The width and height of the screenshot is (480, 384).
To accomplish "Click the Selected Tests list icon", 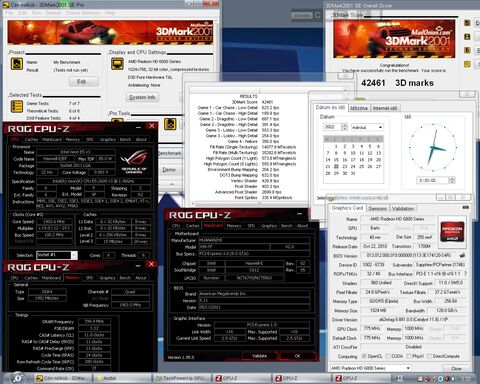I will [x=17, y=106].
